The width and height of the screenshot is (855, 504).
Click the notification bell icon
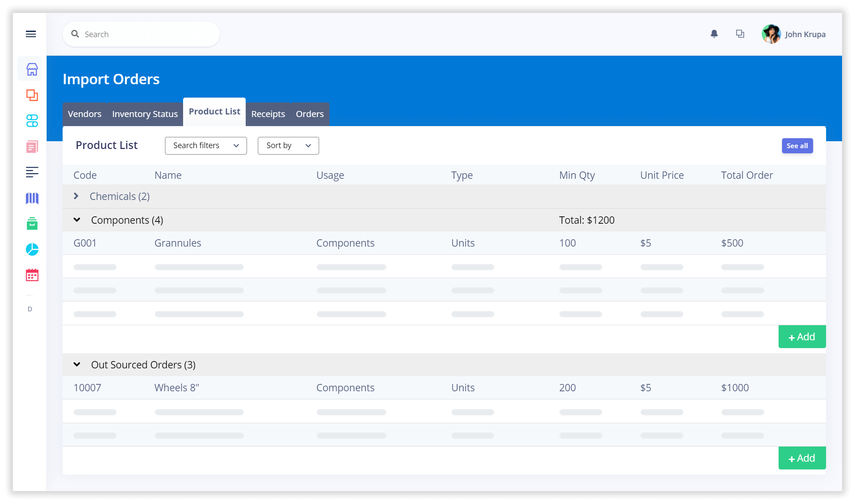[714, 34]
